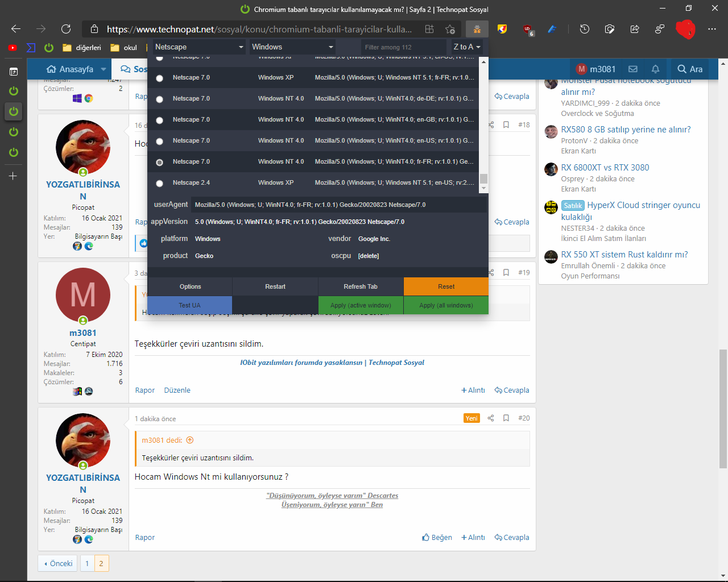Click the Yeni badge on post #20
Screen dimensions: 728x582
(471, 418)
